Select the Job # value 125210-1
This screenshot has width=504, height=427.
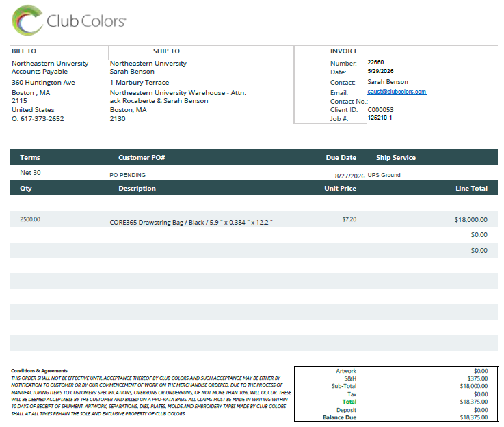click(x=380, y=118)
